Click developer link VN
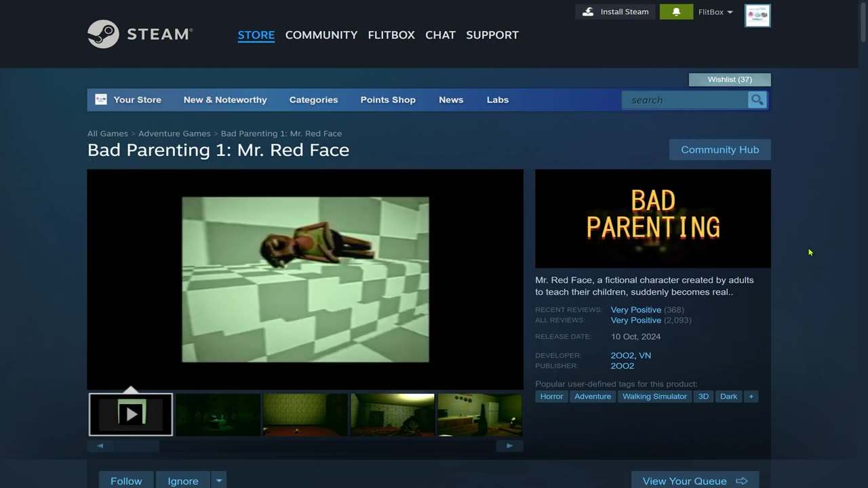 click(645, 355)
